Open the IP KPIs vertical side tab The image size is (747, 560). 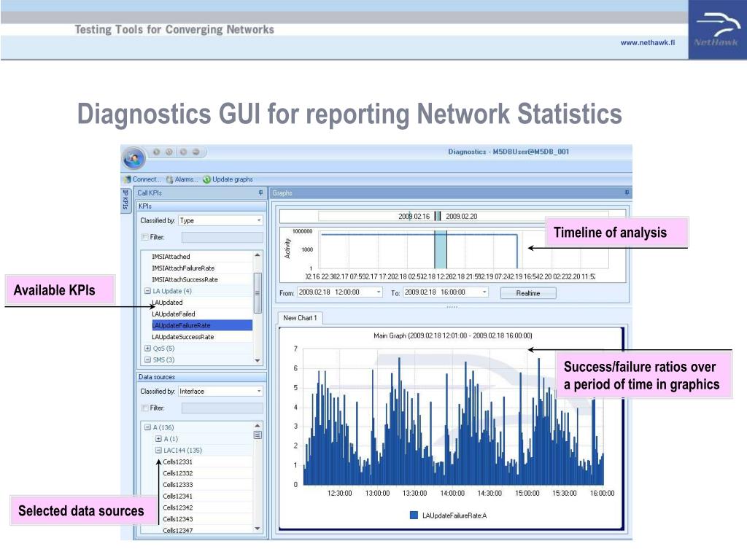click(125, 201)
